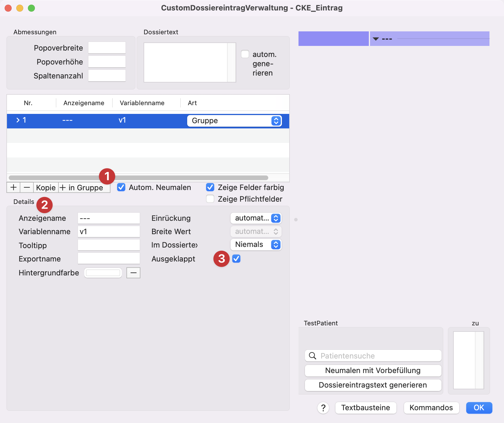504x423 pixels.
Task: Focus the Exportname field
Action: click(x=109, y=258)
